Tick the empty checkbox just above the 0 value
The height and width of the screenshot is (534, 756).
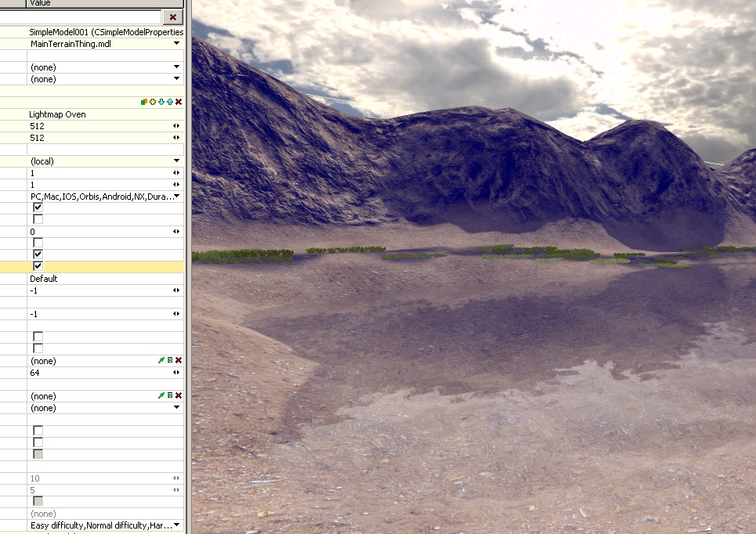pos(38,219)
